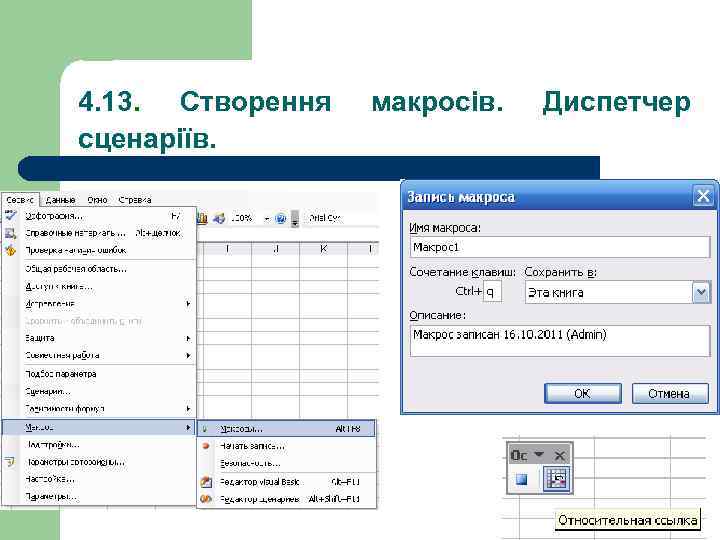The height and width of the screenshot is (540, 720).
Task: Select the Макрос menu entry
Action: click(x=99, y=427)
